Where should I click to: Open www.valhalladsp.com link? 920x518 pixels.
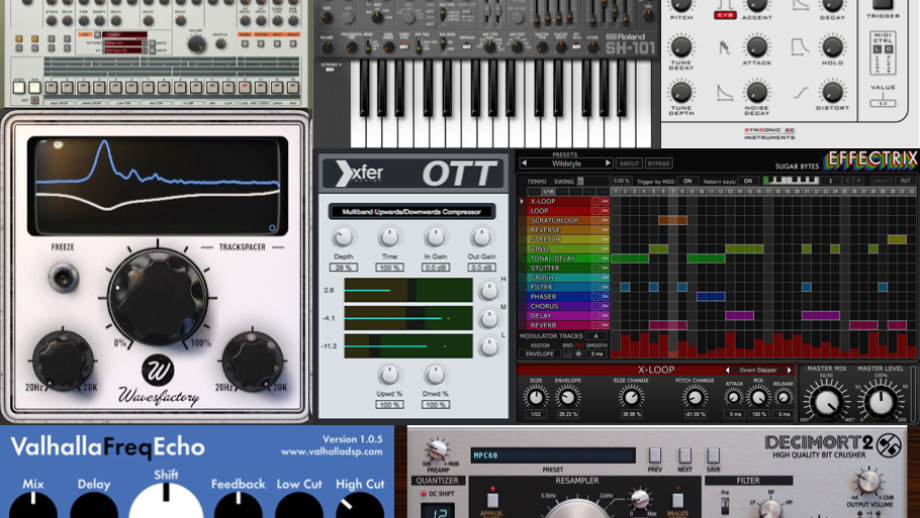coord(332,452)
